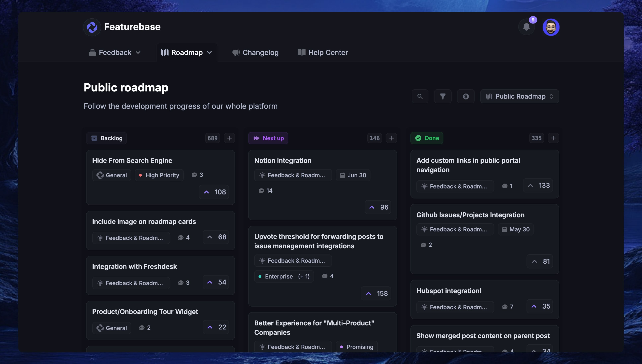Viewport: 642px width, 364px height.
Task: Click the Done column label
Action: click(427, 138)
